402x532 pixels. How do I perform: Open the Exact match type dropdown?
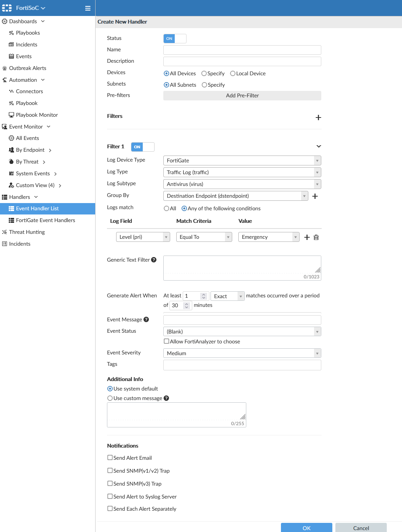point(227,296)
